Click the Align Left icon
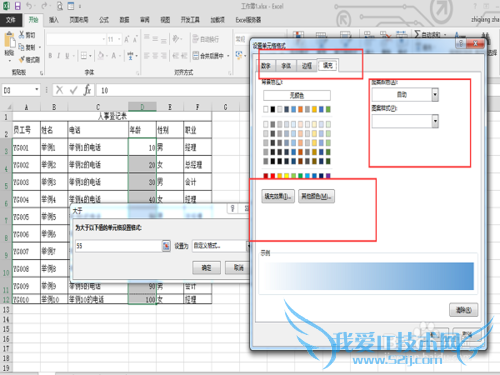500x375 pixels. pos(147,56)
